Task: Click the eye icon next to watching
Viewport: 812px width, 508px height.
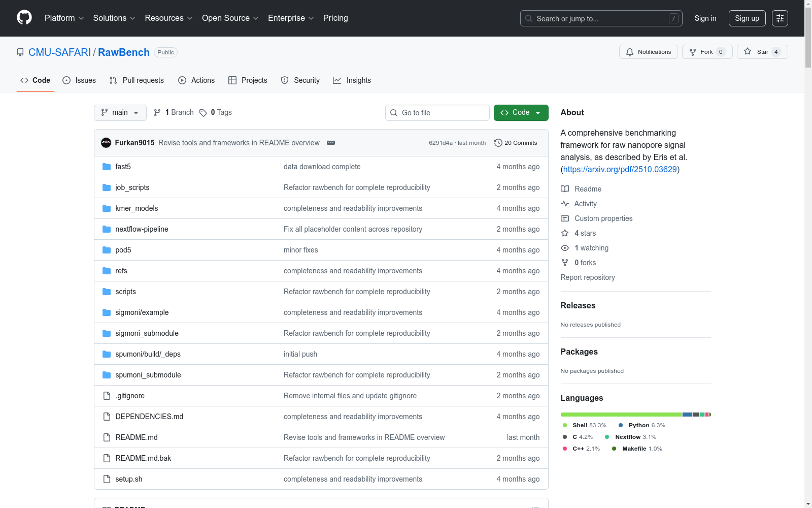Action: click(565, 248)
